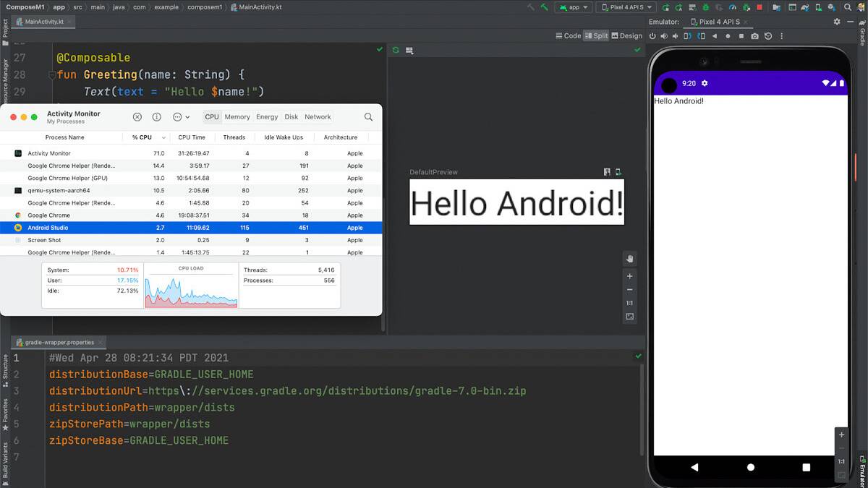Image resolution: width=868 pixels, height=488 pixels.
Task: Refresh the Compose preview with build refresh icon
Action: [396, 50]
